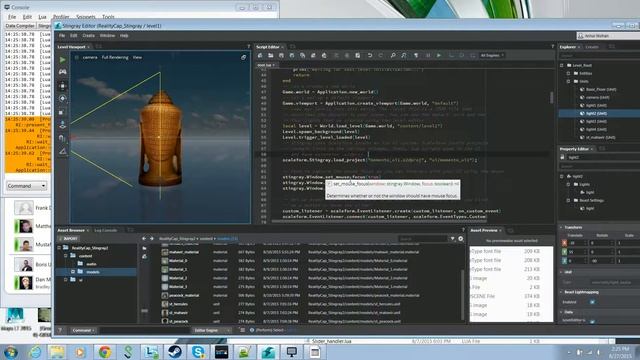
Task: Select camera unit in Explorer
Action: pos(598,98)
